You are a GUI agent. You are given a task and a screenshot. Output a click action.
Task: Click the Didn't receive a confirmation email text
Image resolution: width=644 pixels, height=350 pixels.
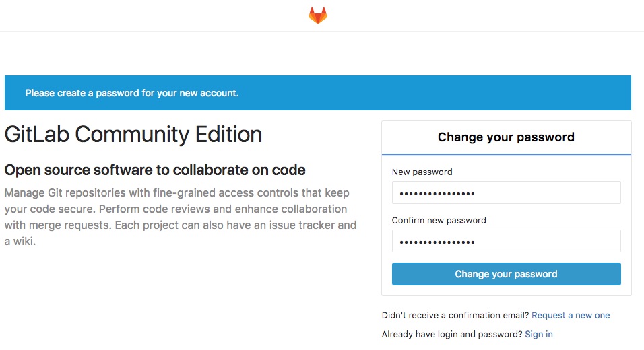pos(455,315)
